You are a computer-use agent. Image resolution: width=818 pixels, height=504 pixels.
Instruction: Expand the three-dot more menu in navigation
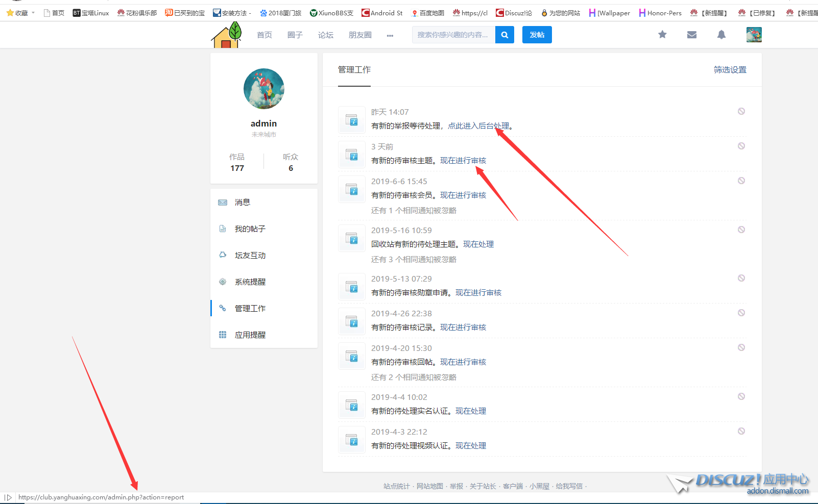tap(390, 35)
